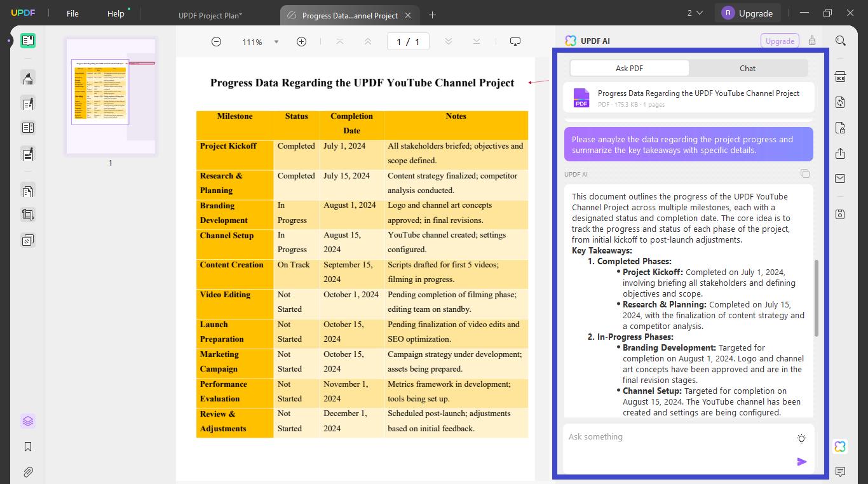Image resolution: width=868 pixels, height=484 pixels.
Task: Switch to the Chat tab
Action: click(x=747, y=68)
